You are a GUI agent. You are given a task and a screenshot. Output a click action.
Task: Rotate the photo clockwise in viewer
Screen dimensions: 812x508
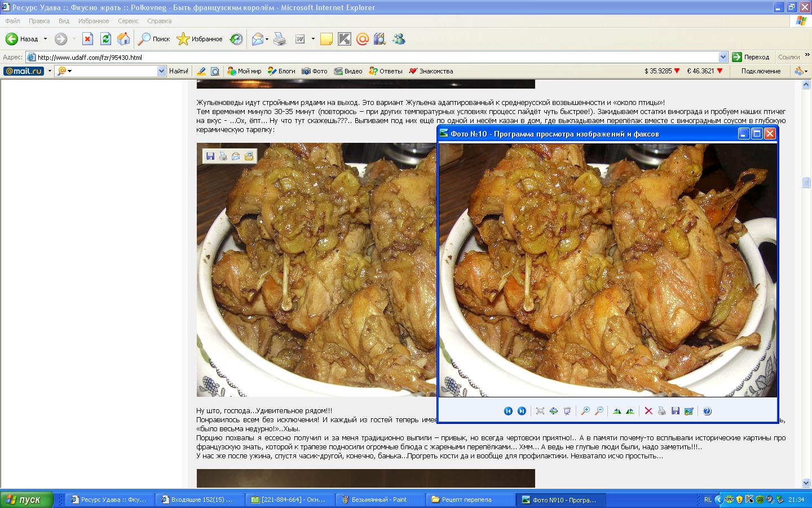(617, 411)
